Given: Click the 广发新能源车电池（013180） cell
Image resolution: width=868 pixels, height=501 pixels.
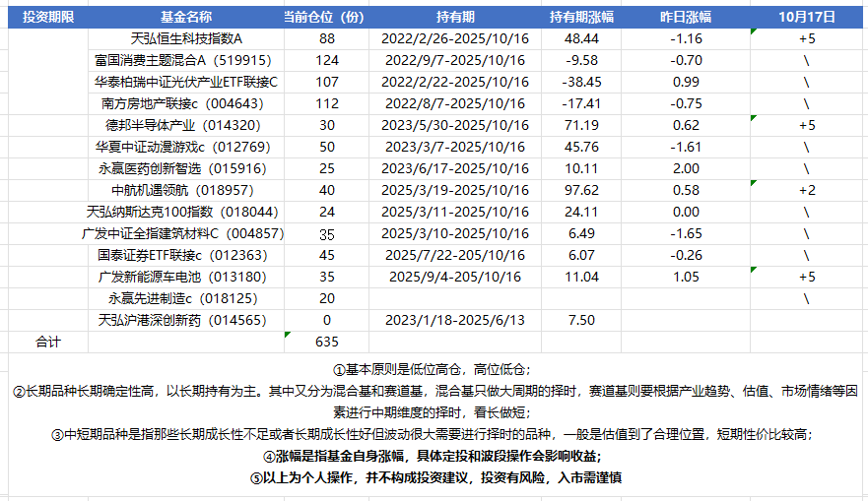Looking at the screenshot, I should click(x=186, y=277).
